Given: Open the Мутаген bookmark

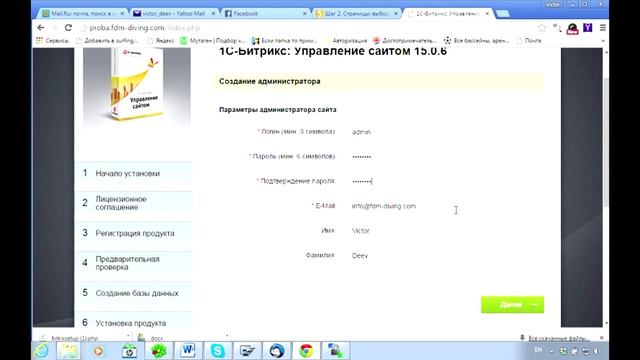Looking at the screenshot, I should (213, 40).
